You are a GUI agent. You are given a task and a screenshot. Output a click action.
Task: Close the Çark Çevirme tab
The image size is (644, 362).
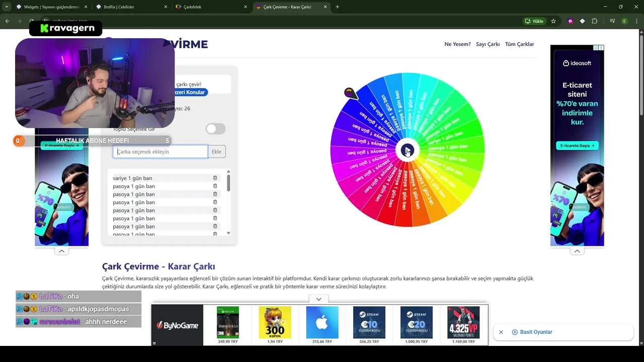(326, 7)
